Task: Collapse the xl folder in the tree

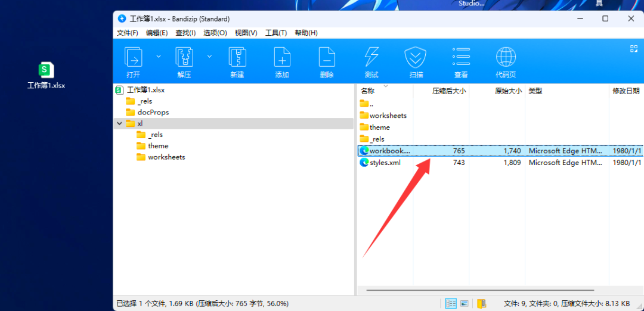Action: pos(119,123)
